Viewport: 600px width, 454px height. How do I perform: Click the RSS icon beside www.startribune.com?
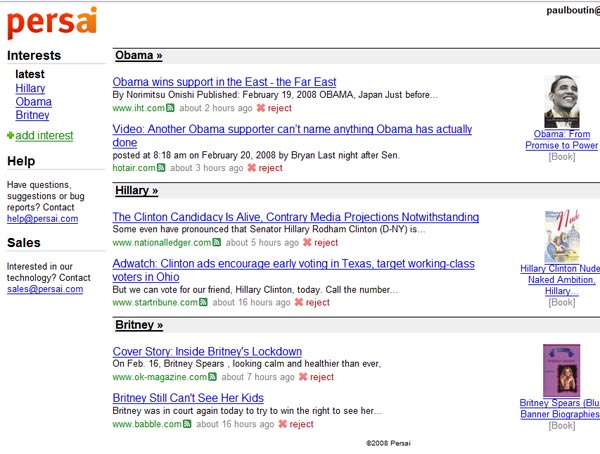[x=203, y=302]
